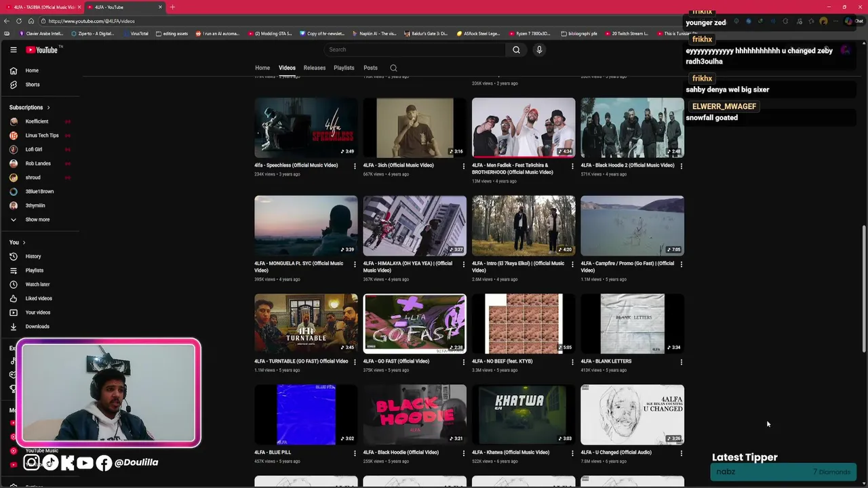Open Koefficient subscription channel
The image size is (868, 488).
(x=40, y=121)
